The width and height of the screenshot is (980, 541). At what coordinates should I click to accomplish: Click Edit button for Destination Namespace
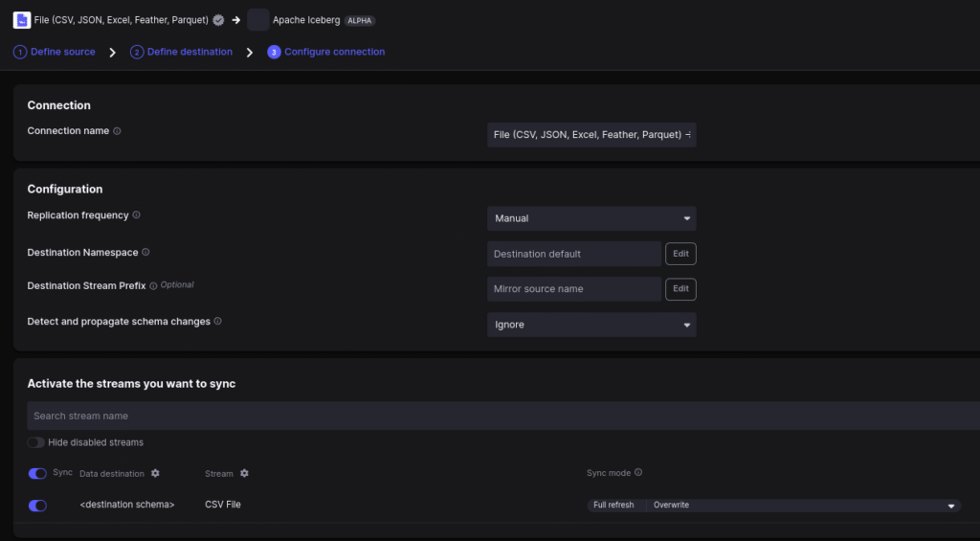[x=680, y=254]
